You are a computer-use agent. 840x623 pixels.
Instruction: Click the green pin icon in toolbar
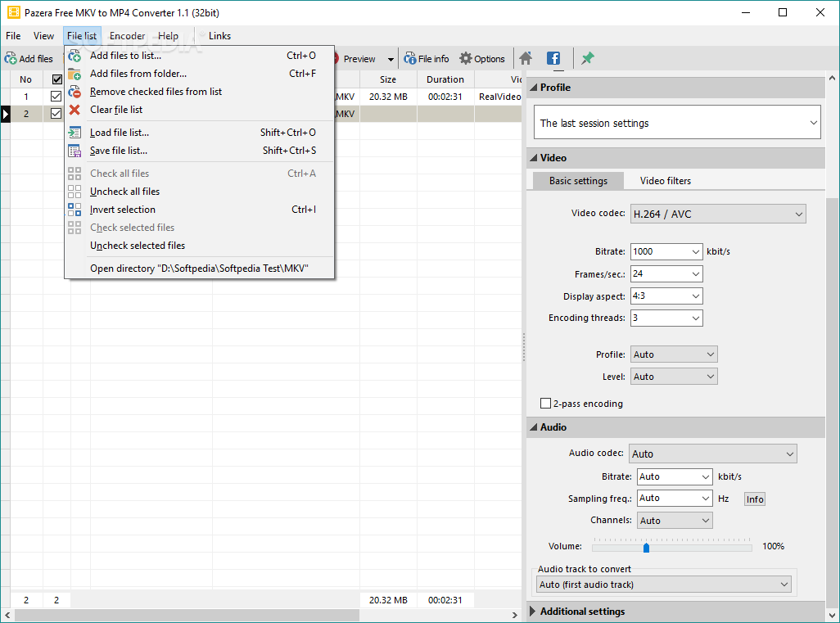coord(588,58)
